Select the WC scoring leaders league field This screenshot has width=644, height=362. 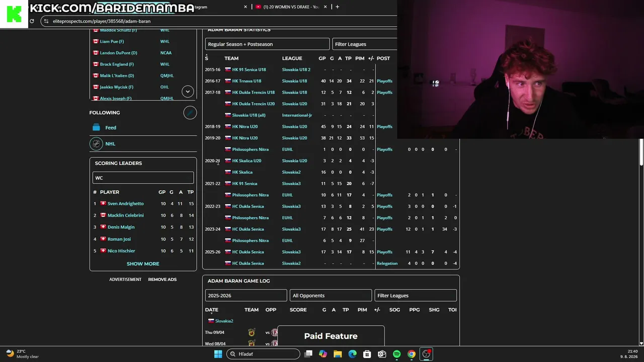click(143, 177)
